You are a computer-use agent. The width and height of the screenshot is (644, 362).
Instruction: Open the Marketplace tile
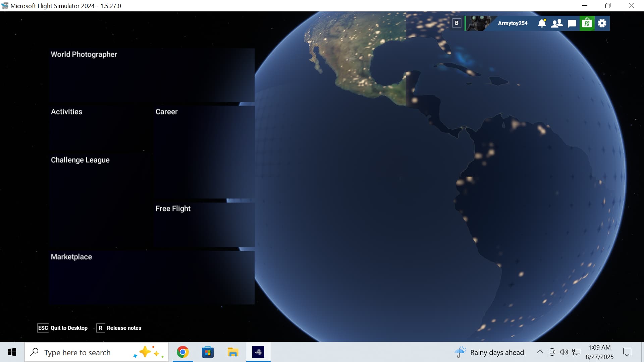[x=152, y=278]
